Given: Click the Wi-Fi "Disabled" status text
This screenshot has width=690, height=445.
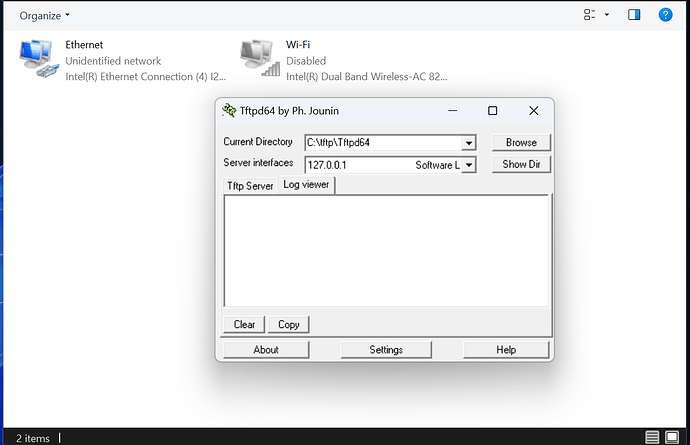Looking at the screenshot, I should tap(306, 61).
